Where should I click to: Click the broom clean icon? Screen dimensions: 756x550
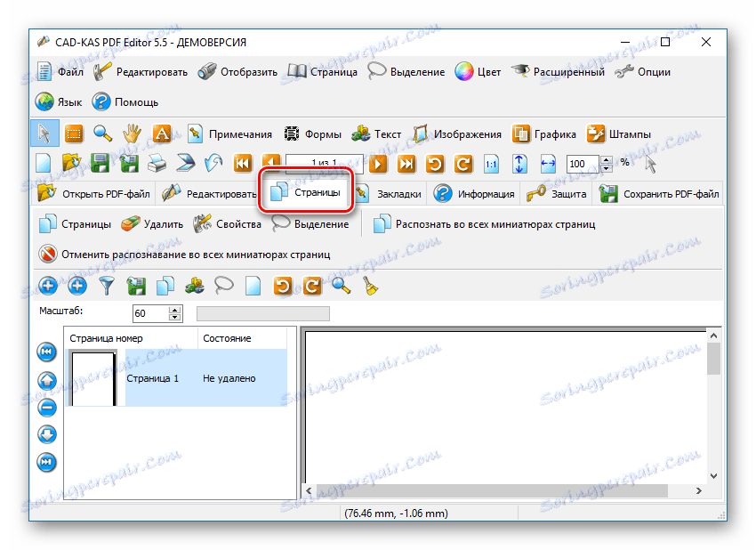tap(370, 286)
